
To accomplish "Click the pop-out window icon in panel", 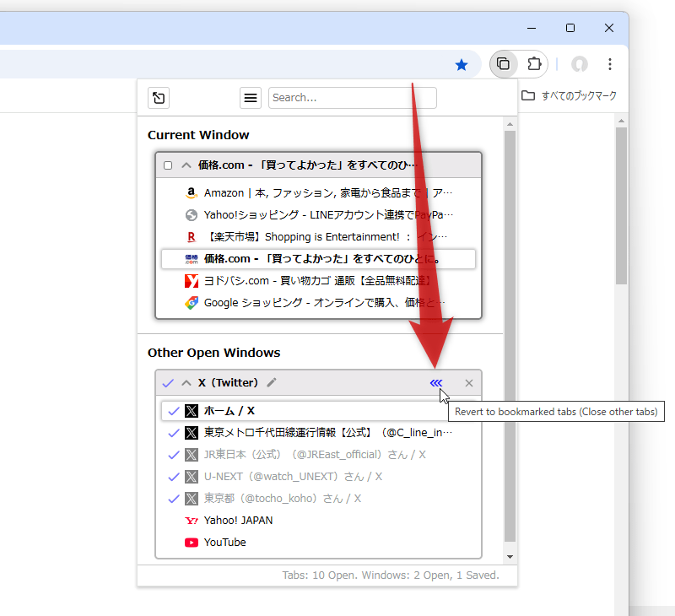I will point(159,98).
